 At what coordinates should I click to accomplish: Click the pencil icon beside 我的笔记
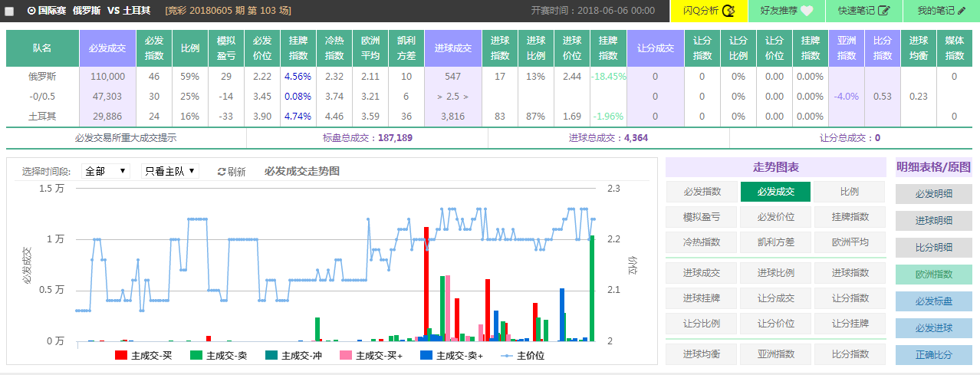pyautogui.click(x=962, y=11)
